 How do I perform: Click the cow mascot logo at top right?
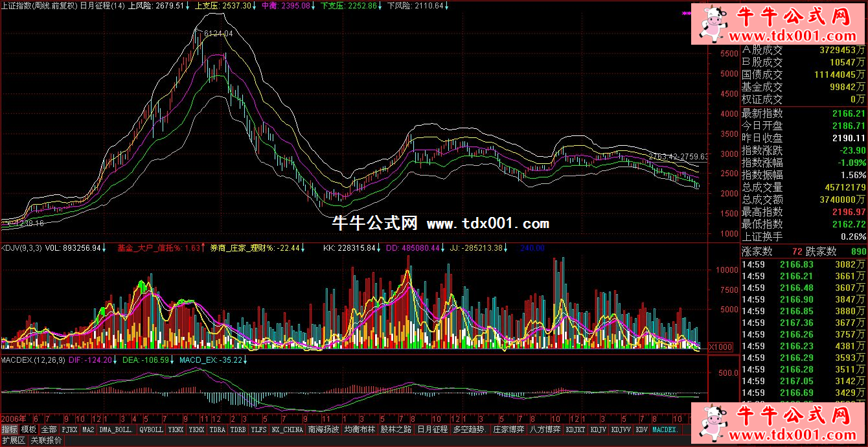click(x=711, y=24)
